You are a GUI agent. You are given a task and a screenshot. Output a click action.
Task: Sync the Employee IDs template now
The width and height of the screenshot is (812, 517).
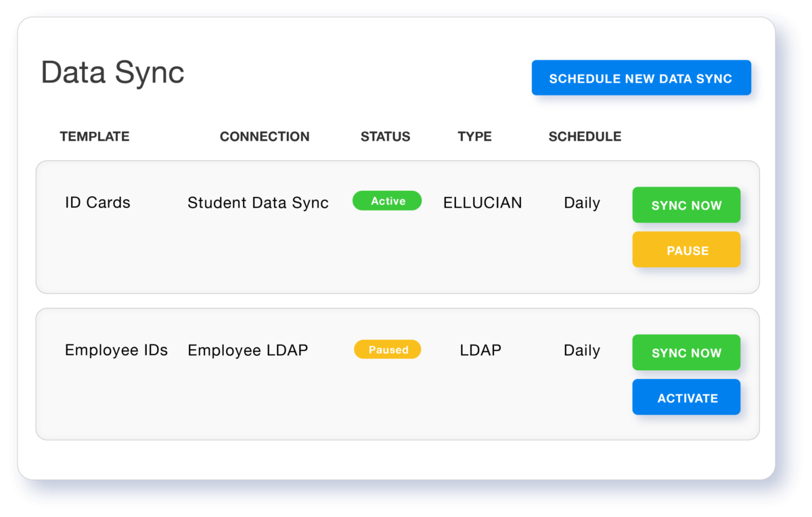tap(686, 353)
